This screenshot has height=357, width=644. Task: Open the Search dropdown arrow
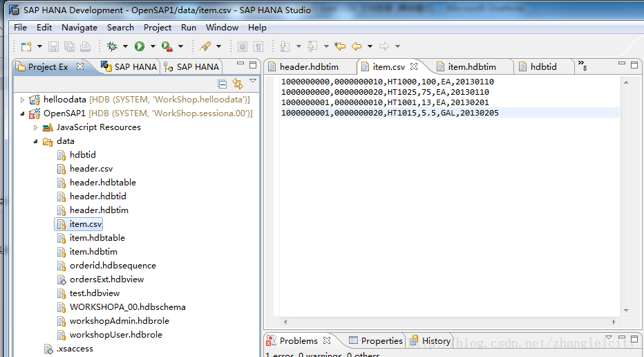click(x=218, y=46)
